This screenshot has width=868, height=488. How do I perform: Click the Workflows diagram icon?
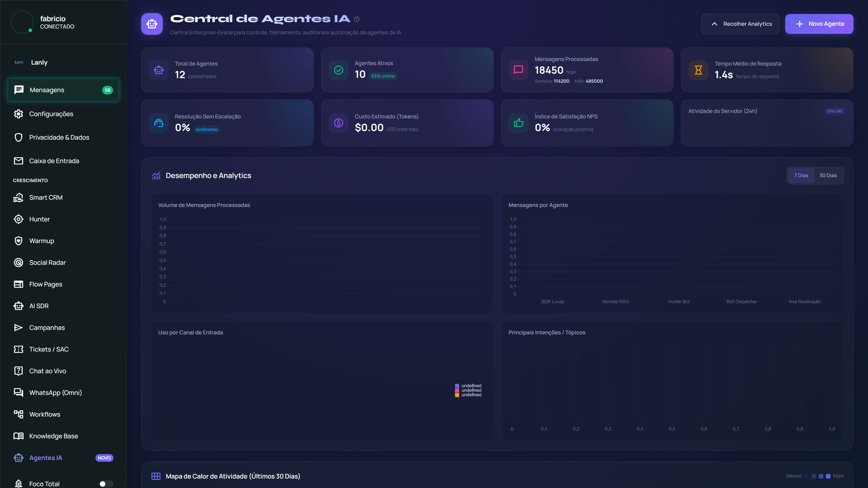(19, 414)
